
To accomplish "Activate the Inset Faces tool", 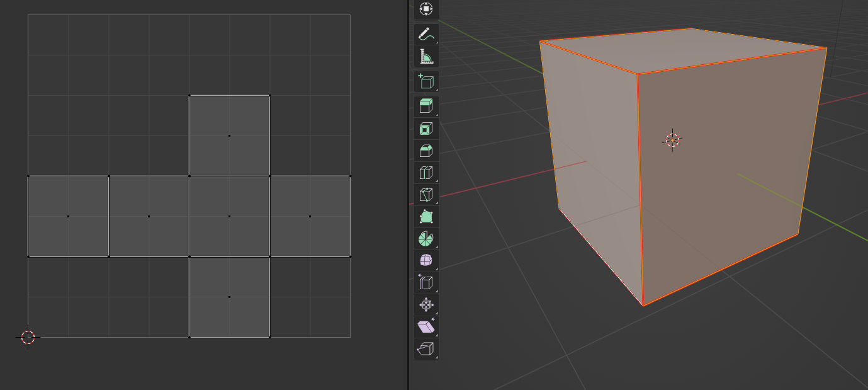I will click(x=426, y=129).
